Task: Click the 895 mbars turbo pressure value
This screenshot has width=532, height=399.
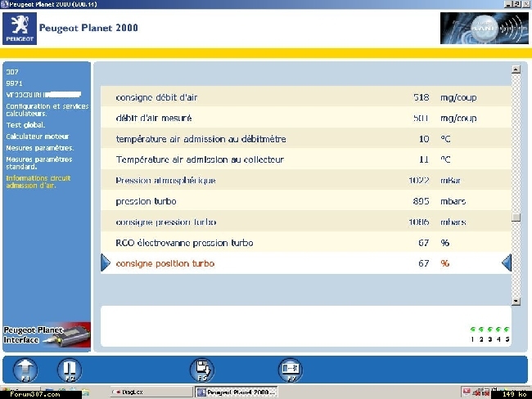Action: click(x=421, y=201)
